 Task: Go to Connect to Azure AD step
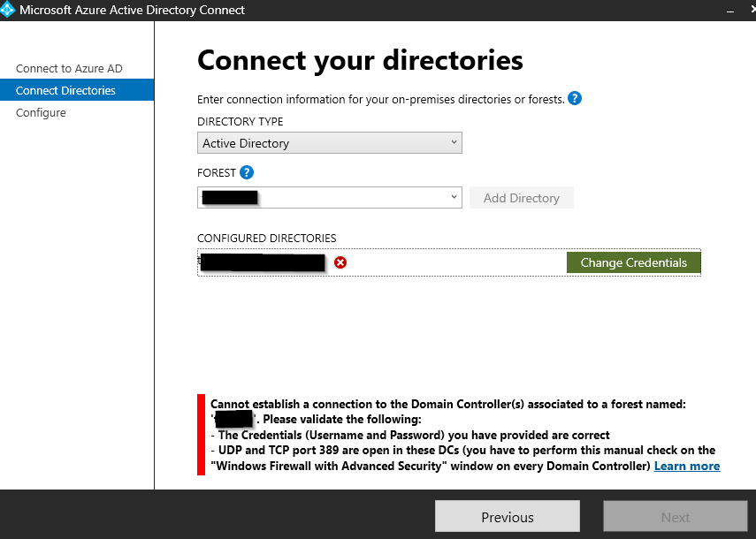tap(69, 68)
